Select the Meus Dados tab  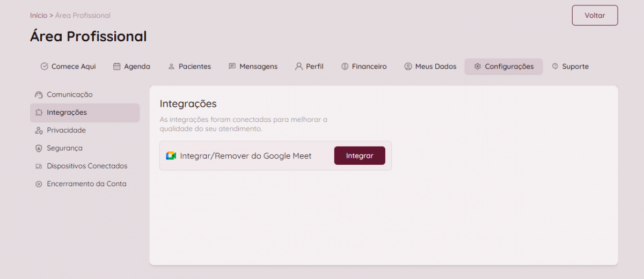[430, 67]
